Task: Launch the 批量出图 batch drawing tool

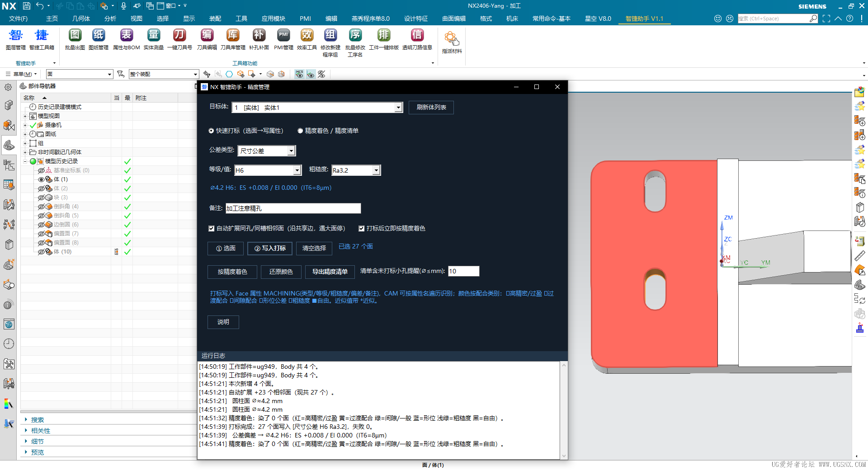Action: [75, 39]
